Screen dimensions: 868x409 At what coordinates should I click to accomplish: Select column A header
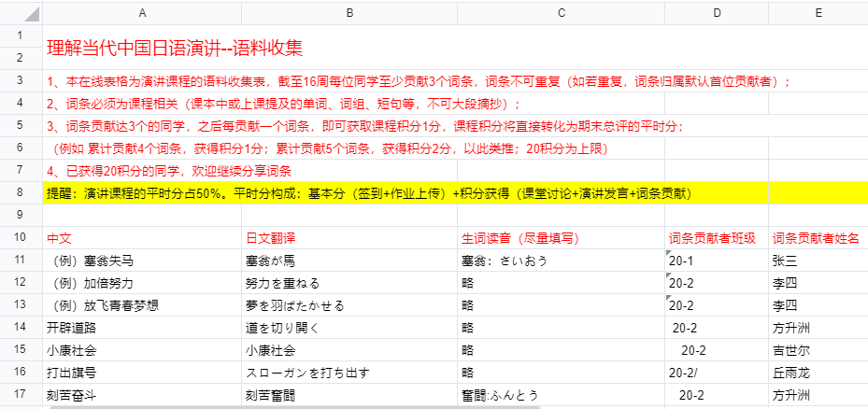142,14
